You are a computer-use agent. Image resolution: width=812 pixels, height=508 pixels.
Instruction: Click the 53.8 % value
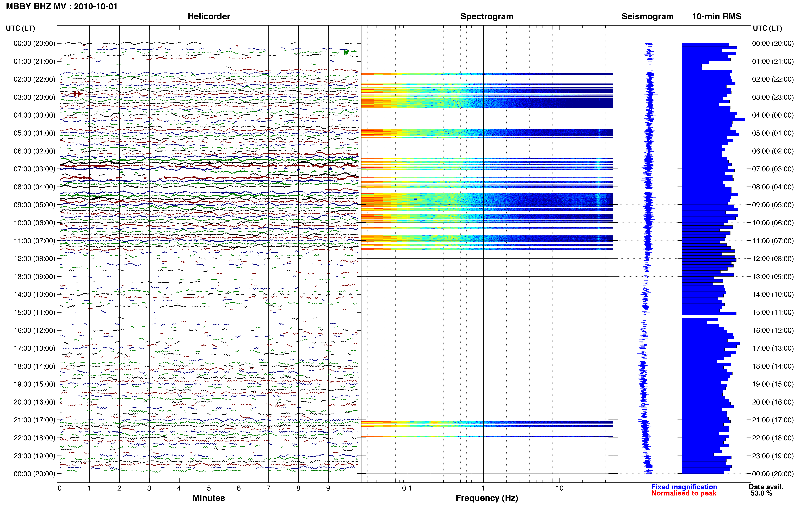(761, 493)
